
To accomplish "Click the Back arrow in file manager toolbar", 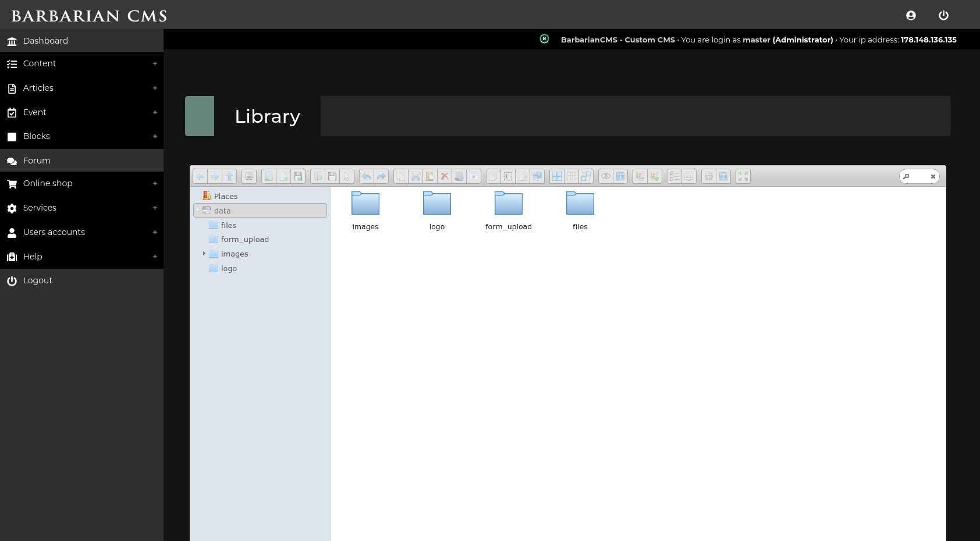I will 200,176.
